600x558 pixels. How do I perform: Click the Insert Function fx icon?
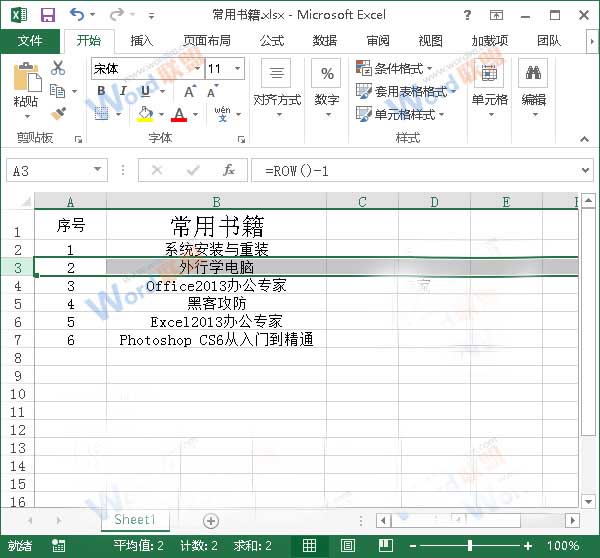[228, 170]
